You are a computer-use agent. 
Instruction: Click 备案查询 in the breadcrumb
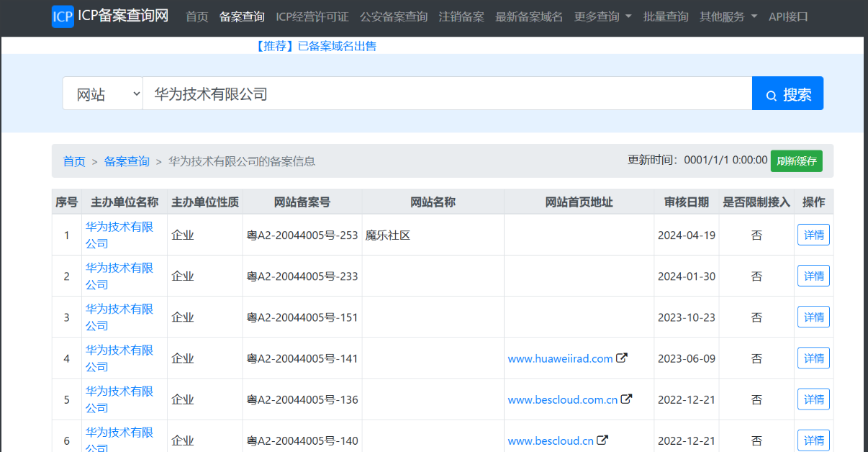click(127, 161)
